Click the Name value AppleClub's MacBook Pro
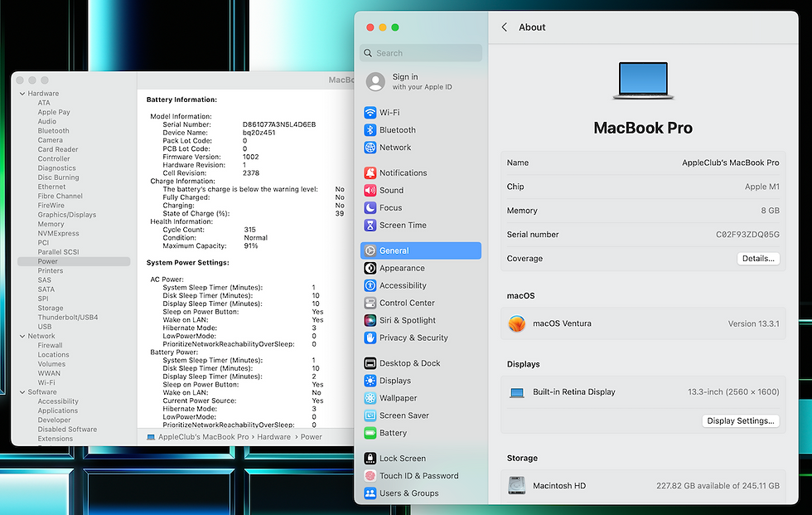The image size is (812, 515). [730, 163]
